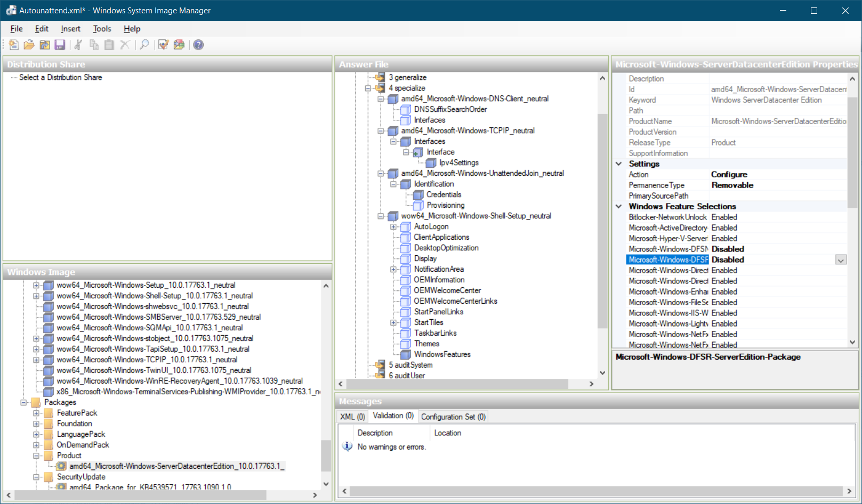Click the Open Answer File toolbar icon
Screen dimensions: 862x504
(29, 45)
